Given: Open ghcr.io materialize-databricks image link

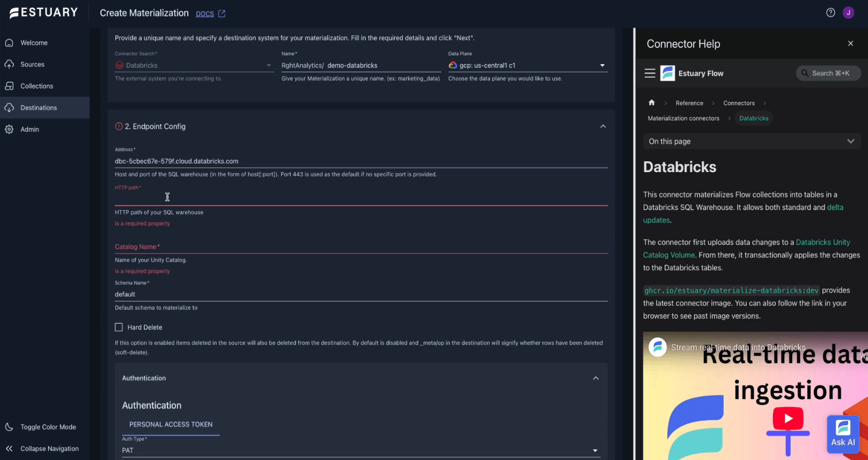Looking at the screenshot, I should coord(732,291).
